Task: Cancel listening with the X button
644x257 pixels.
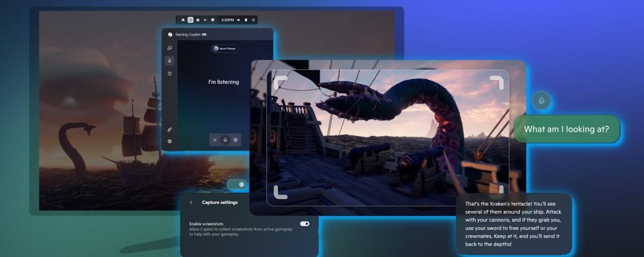Action: pos(214,140)
